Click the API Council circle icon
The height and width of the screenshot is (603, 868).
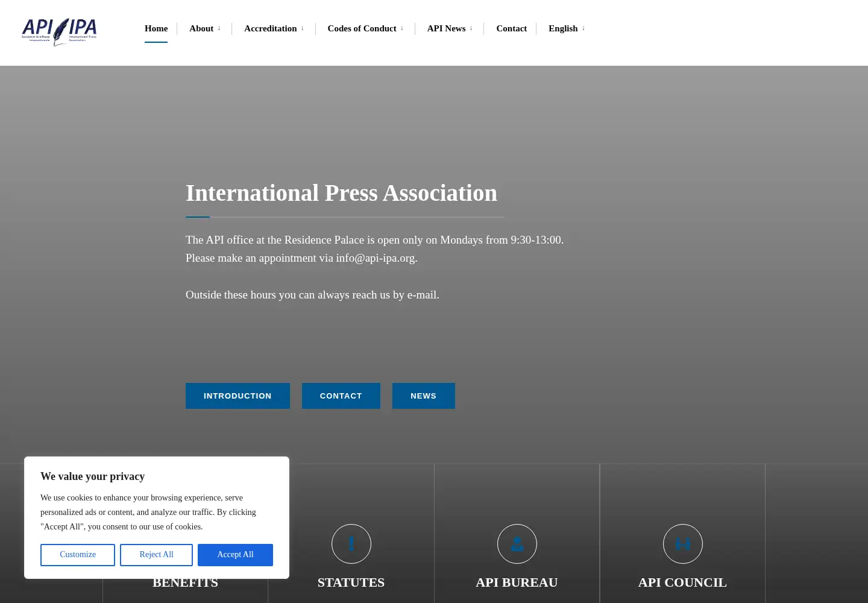click(x=683, y=544)
